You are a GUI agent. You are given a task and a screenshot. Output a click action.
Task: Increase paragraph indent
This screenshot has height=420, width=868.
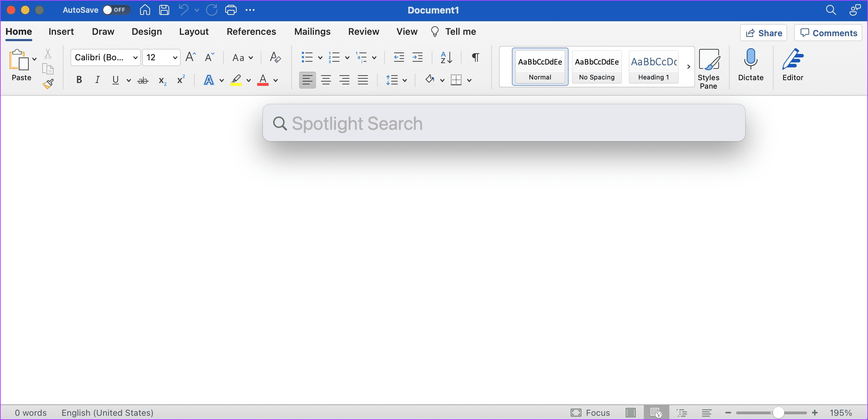[x=418, y=57]
